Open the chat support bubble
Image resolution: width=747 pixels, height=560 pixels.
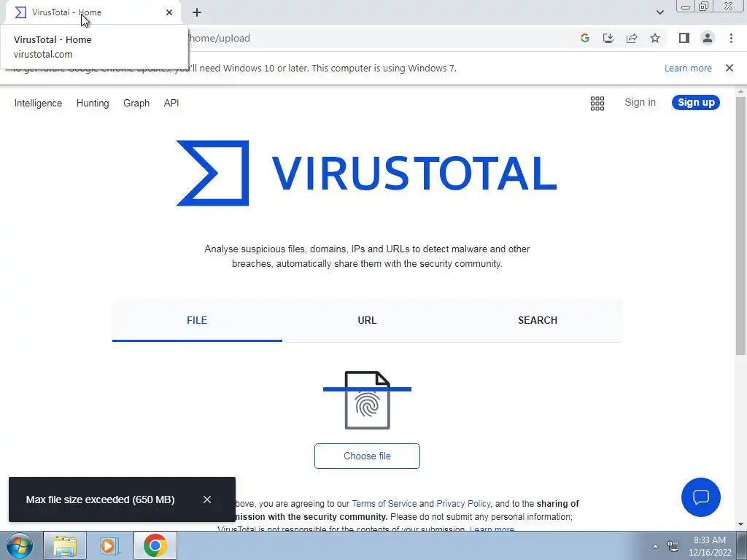click(x=701, y=497)
